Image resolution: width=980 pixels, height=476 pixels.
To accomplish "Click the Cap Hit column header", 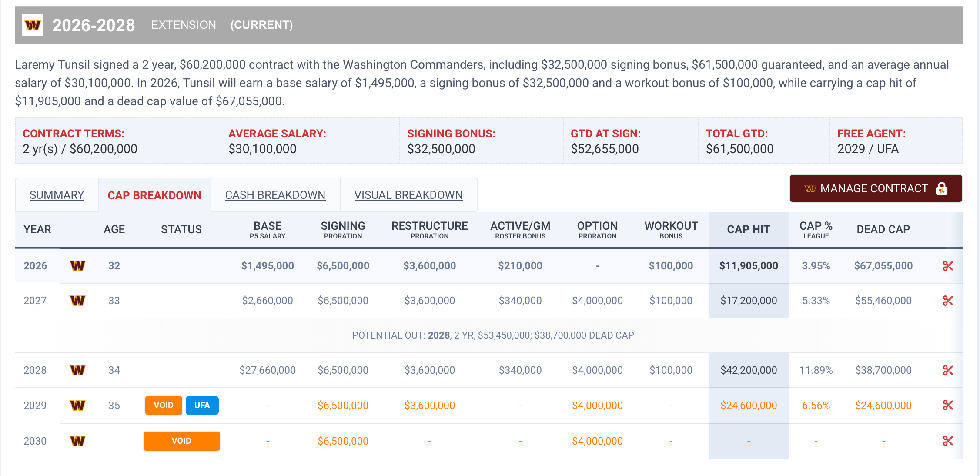I will (748, 229).
